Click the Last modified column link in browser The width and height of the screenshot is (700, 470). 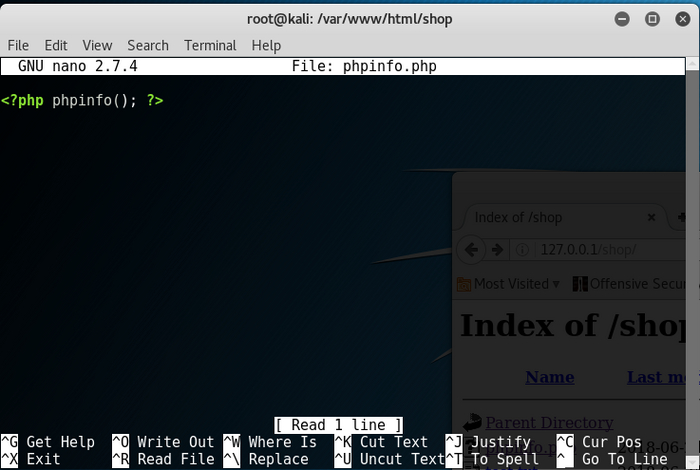[x=656, y=378]
